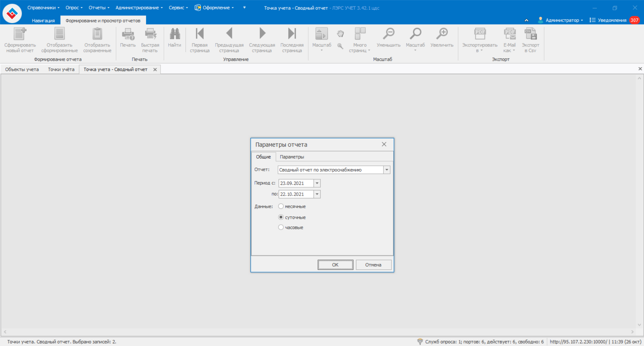This screenshot has width=644, height=346.
Task: Expand Справочники menu
Action: pos(43,7)
